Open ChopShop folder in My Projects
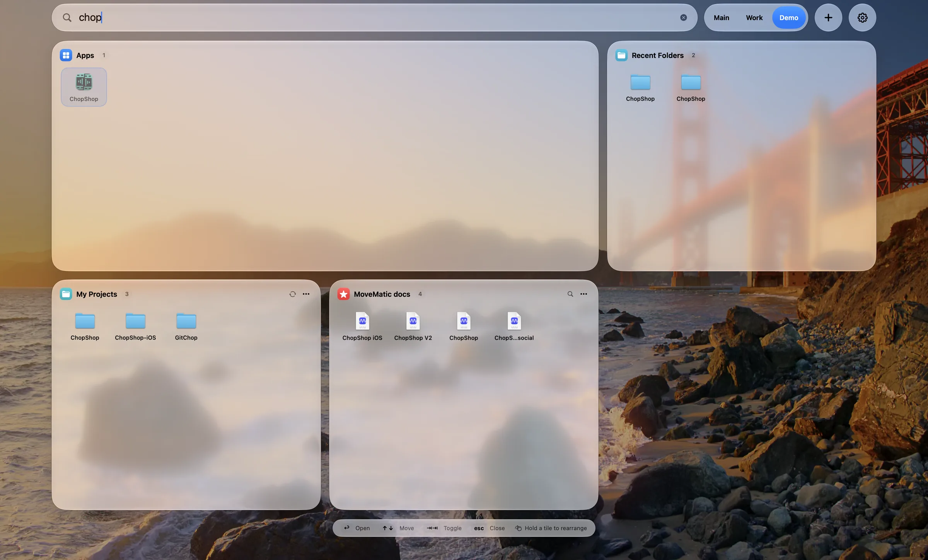Viewport: 928px width, 560px height. coord(85,327)
